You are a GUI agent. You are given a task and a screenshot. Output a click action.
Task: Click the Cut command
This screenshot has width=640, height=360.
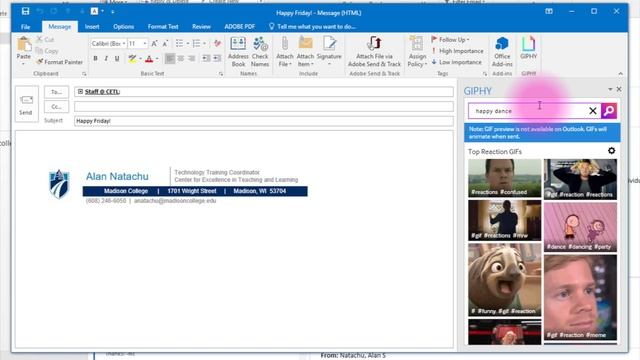pos(45,40)
